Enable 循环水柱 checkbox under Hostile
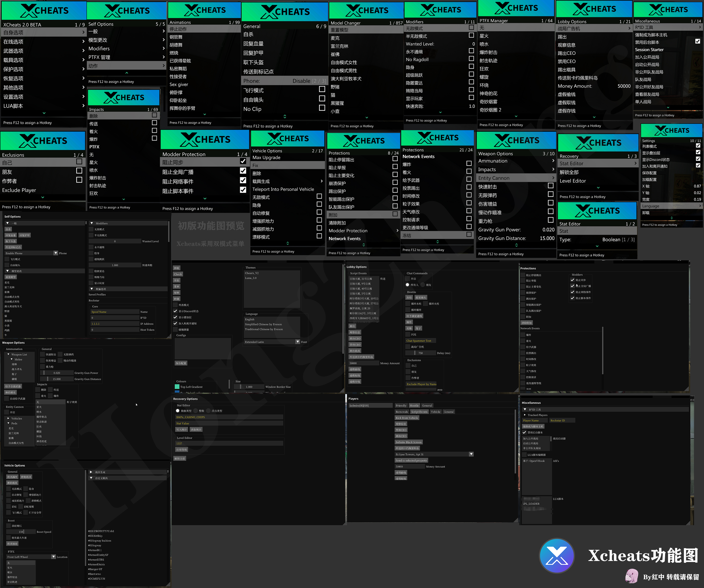The width and height of the screenshot is (704, 588). point(407,303)
